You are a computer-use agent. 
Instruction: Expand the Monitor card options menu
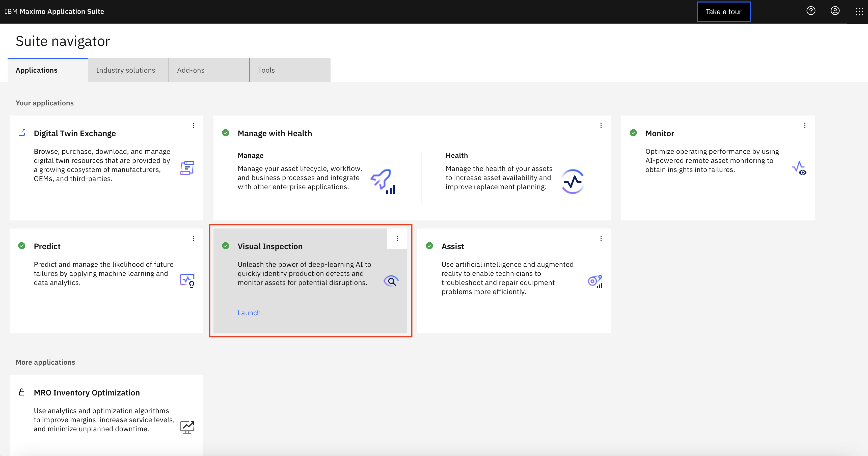click(x=805, y=126)
